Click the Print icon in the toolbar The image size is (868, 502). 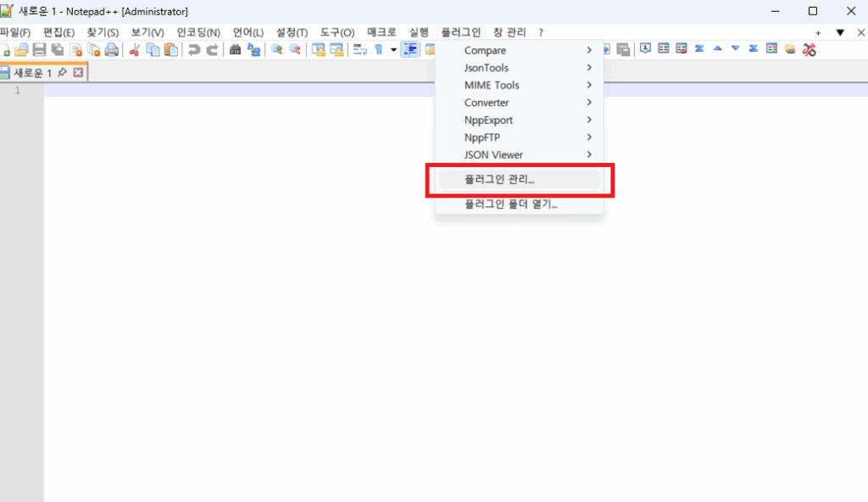(111, 50)
